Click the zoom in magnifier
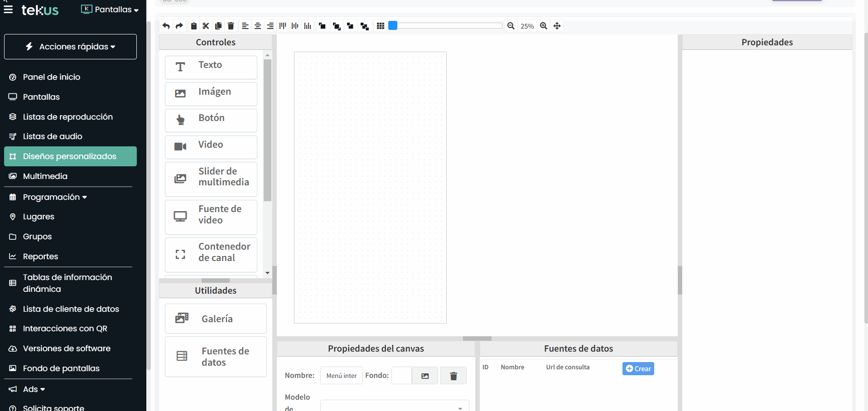 [544, 26]
